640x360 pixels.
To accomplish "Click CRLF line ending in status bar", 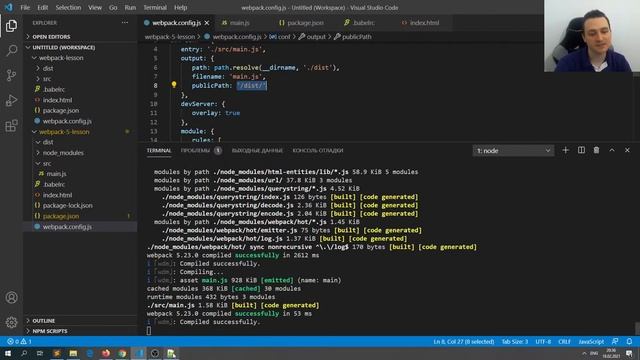I will (x=564, y=342).
